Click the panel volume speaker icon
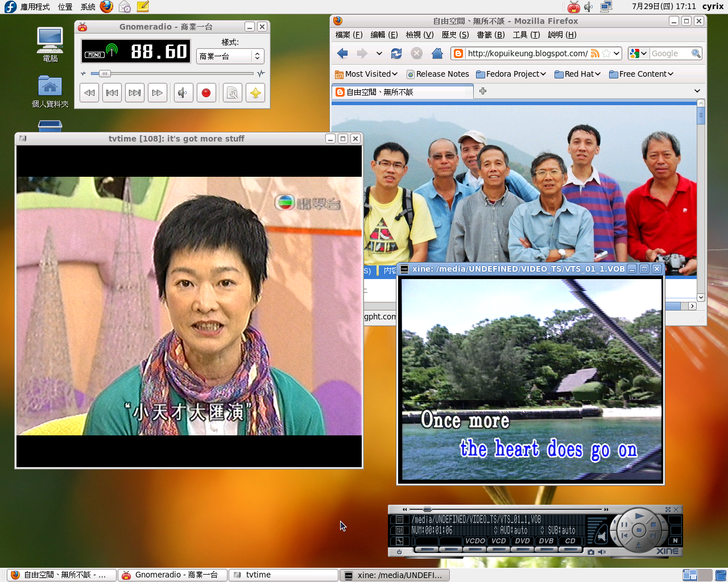Viewport: 728px width, 582px height. [x=589, y=7]
